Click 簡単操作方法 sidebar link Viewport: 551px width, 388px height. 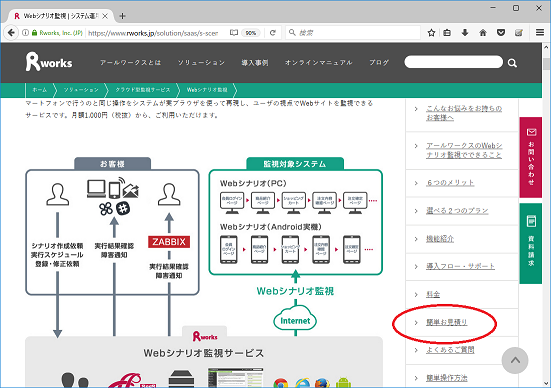pyautogui.click(x=447, y=378)
